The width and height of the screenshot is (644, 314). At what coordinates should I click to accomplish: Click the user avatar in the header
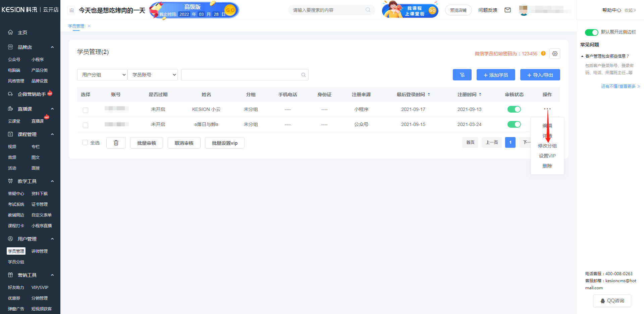(524, 10)
